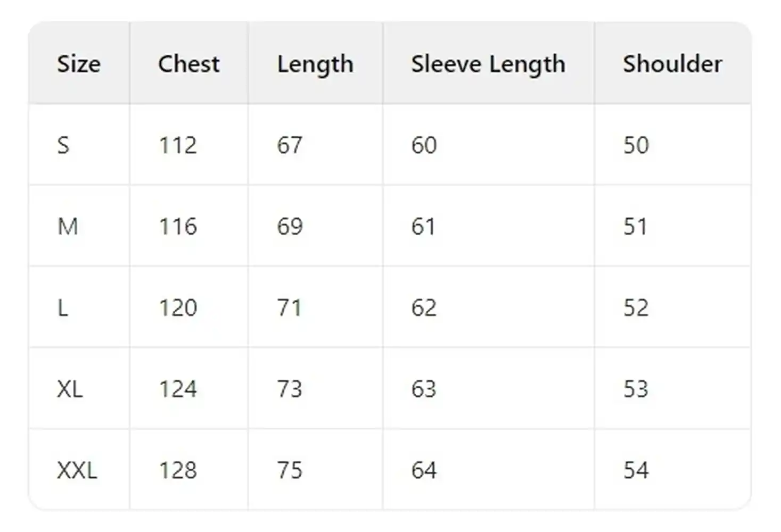This screenshot has height=532, width=781.
Task: Select the chest value 116 cell
Action: (178, 227)
